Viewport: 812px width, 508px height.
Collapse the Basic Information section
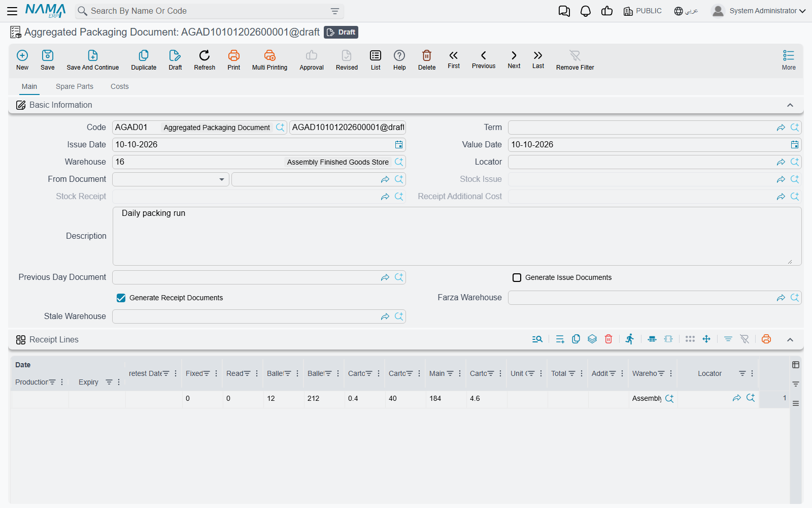790,105
